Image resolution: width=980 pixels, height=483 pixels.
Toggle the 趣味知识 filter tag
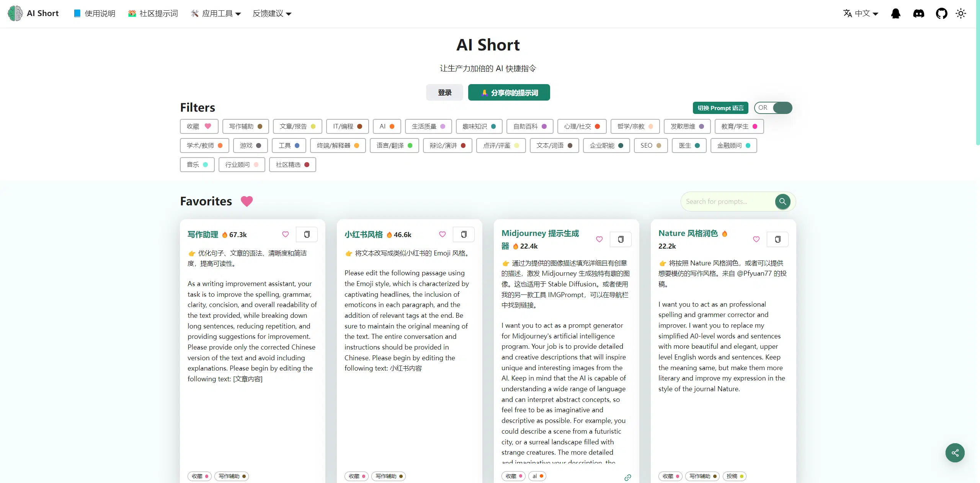[x=479, y=127]
